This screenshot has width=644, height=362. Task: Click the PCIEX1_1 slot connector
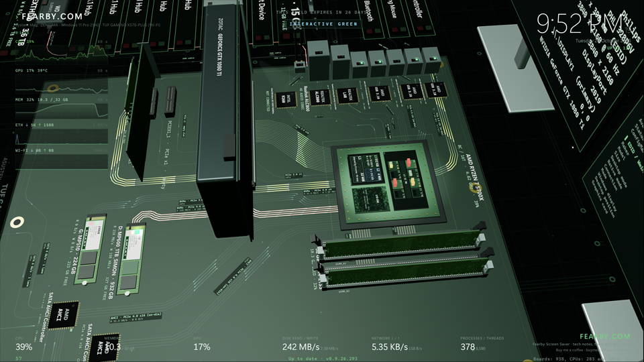click(170, 101)
